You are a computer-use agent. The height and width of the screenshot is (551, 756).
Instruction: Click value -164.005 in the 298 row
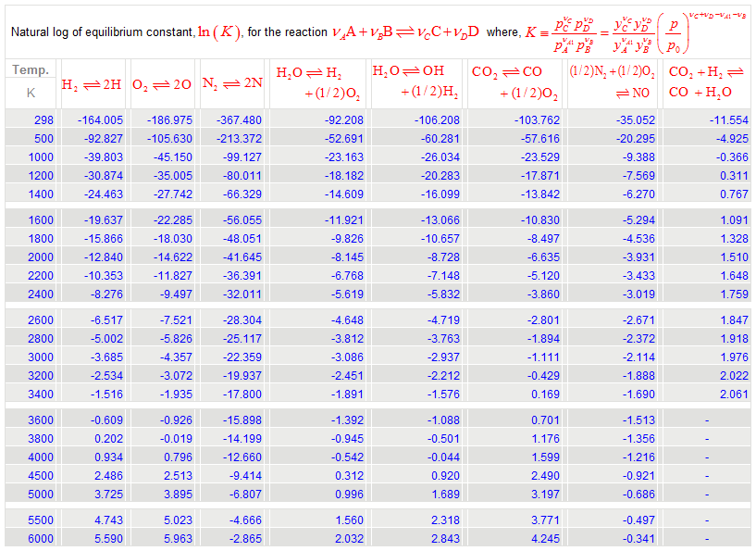(100, 119)
